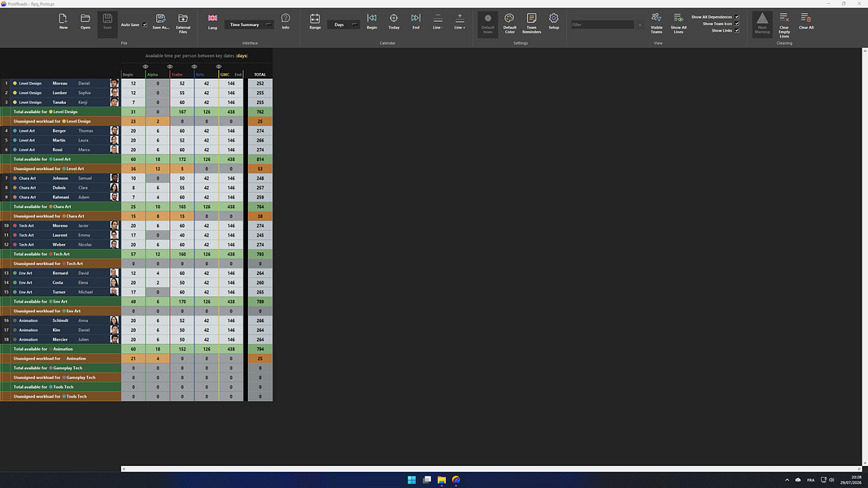Create a new file with the New icon

coord(63,22)
